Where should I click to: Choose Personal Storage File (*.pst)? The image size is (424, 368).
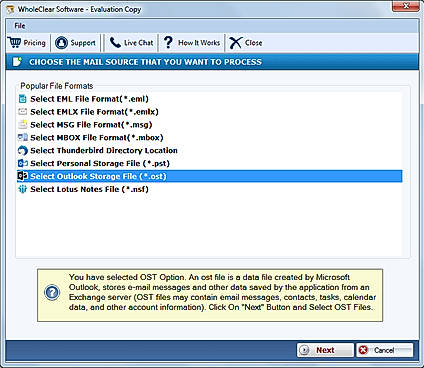point(100,163)
